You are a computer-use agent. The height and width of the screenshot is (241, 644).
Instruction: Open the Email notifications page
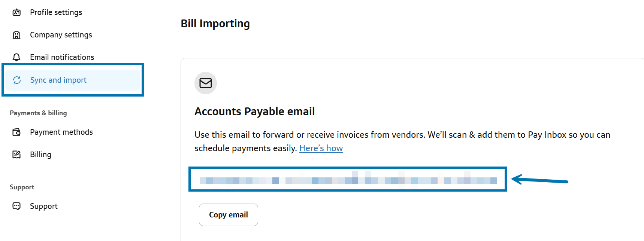(62, 57)
